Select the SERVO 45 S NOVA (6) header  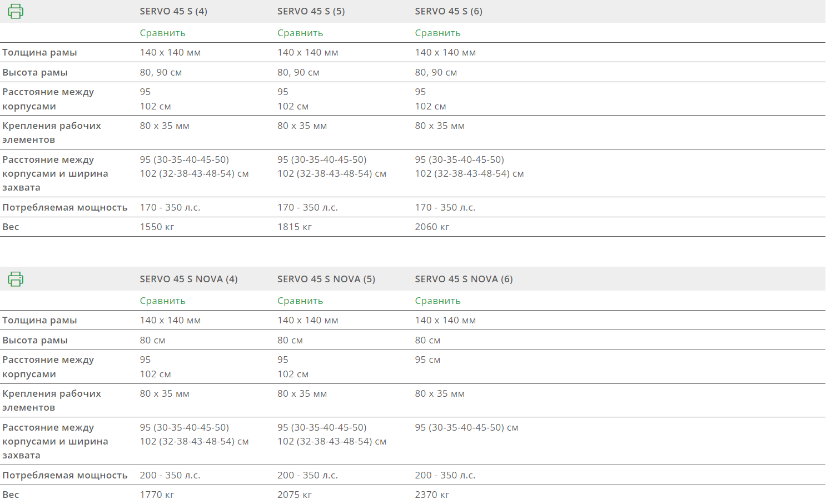(x=464, y=279)
